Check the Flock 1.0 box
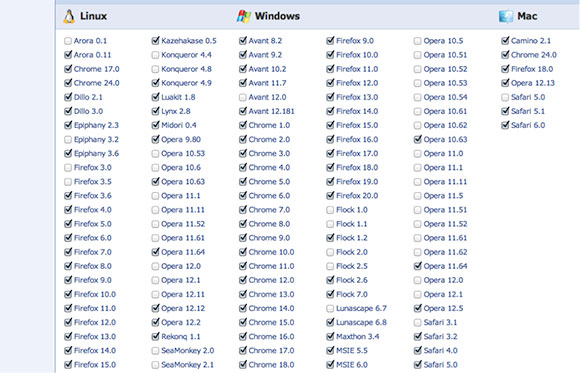The width and height of the screenshot is (580, 373). 330,209
